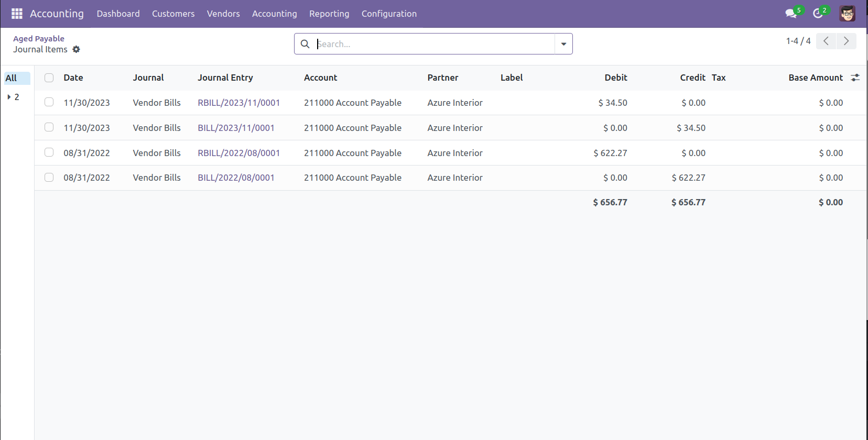This screenshot has width=868, height=440.
Task: Click the user avatar in top bar
Action: [x=847, y=14]
